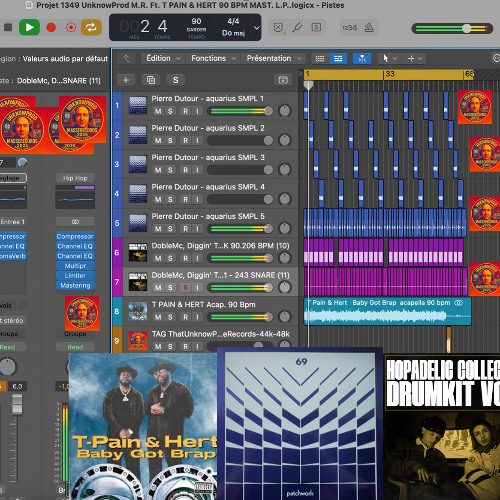Click the channel EQ thumbnail display
The image size is (500, 500).
pos(75,200)
